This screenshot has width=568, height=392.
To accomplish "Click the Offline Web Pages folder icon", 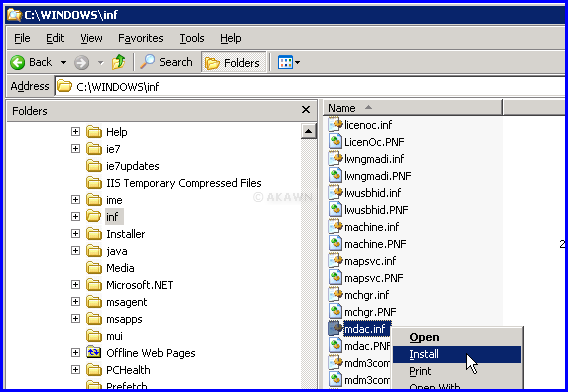I will [94, 353].
